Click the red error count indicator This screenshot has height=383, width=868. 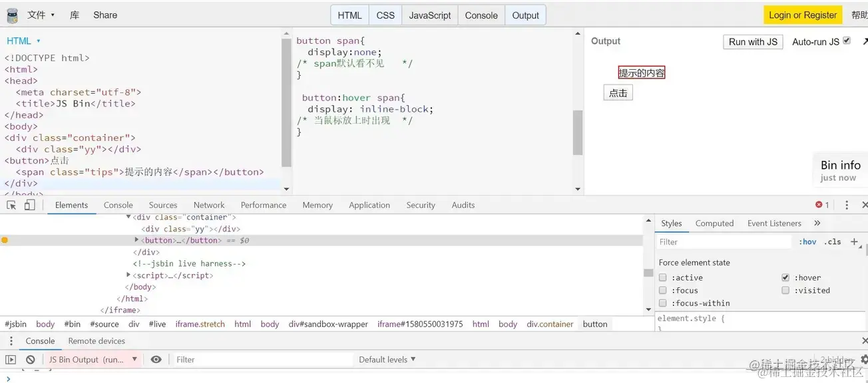[x=822, y=205]
